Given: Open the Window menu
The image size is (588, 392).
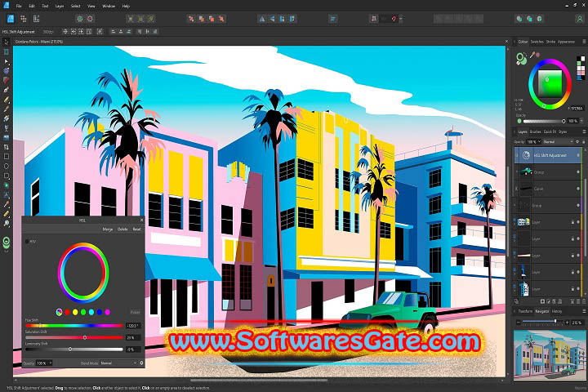Looking at the screenshot, I should (x=109, y=6).
